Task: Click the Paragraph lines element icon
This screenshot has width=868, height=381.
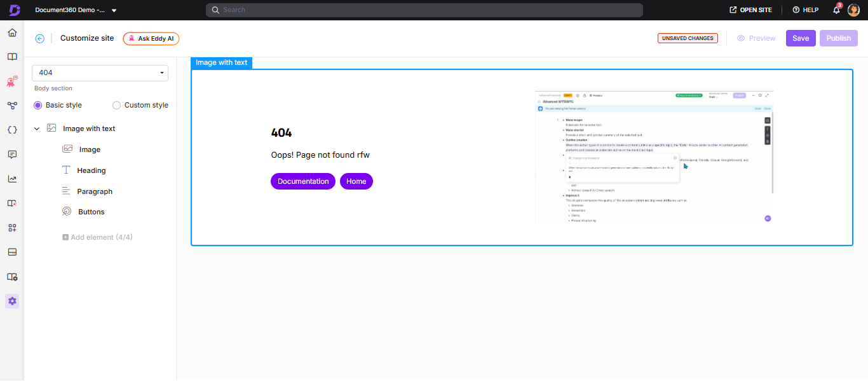Action: coord(66,191)
